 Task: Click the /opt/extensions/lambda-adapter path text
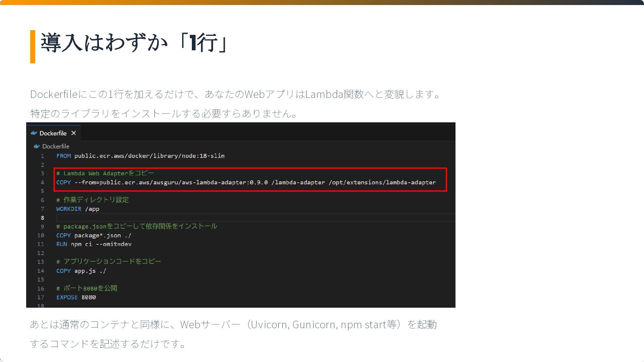382,182
